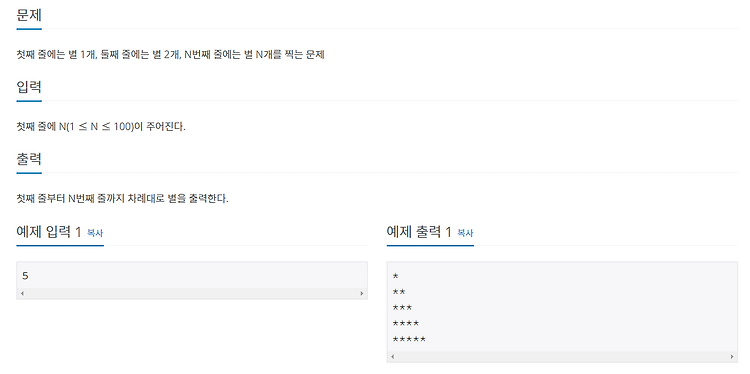Screen dimensions: 750x374
Task: Copy the sample input via 복사 link
Action: coord(95,233)
